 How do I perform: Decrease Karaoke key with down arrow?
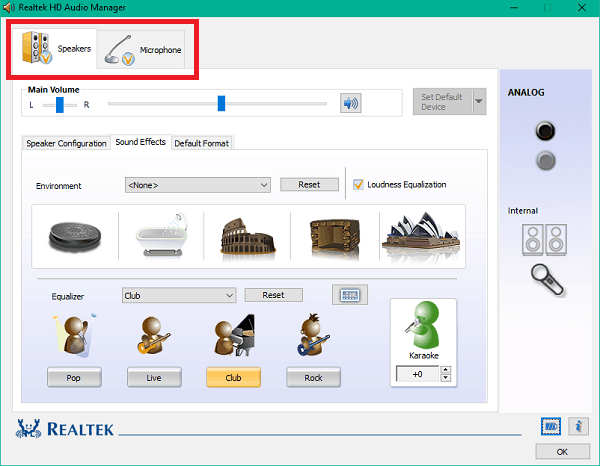[446, 378]
